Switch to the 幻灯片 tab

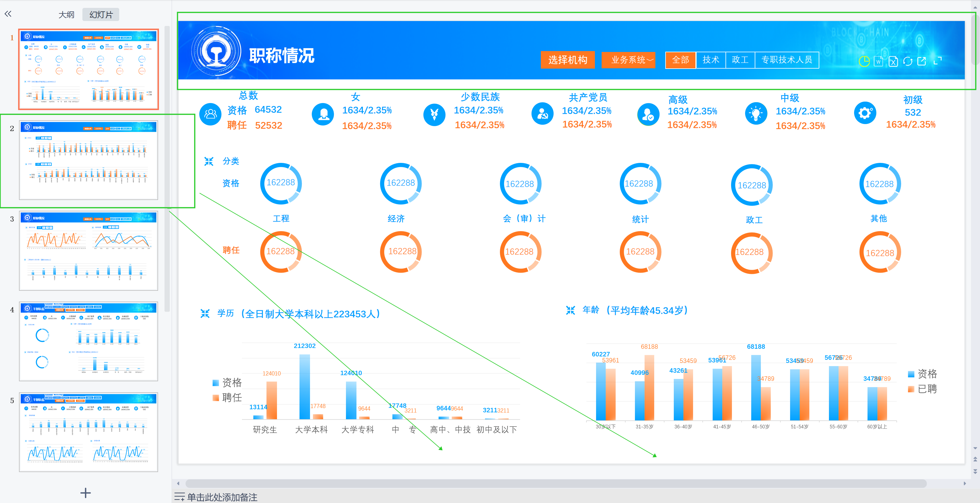click(101, 14)
